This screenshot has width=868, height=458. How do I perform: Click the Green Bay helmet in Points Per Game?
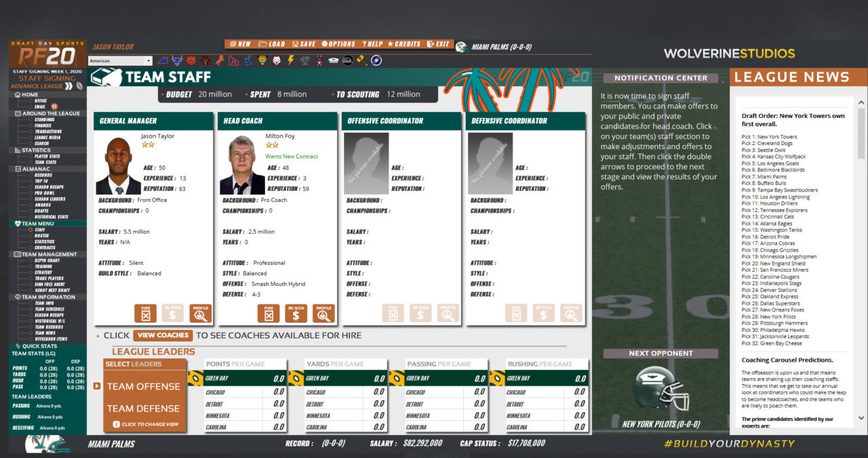tap(197, 379)
